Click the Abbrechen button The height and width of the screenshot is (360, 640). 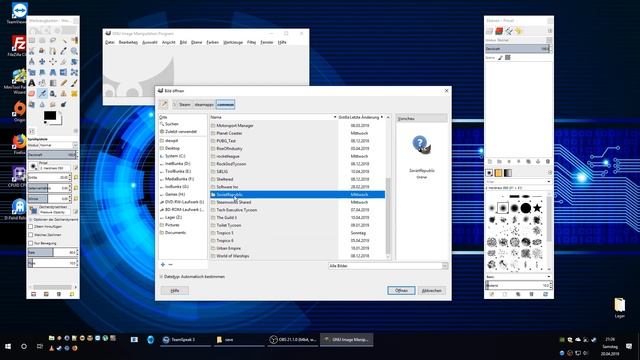point(431,290)
